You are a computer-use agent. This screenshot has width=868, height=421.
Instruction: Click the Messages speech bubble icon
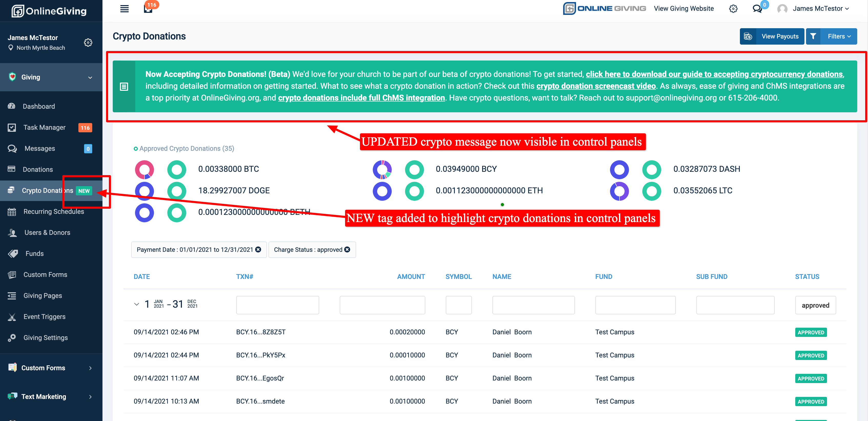(12, 148)
